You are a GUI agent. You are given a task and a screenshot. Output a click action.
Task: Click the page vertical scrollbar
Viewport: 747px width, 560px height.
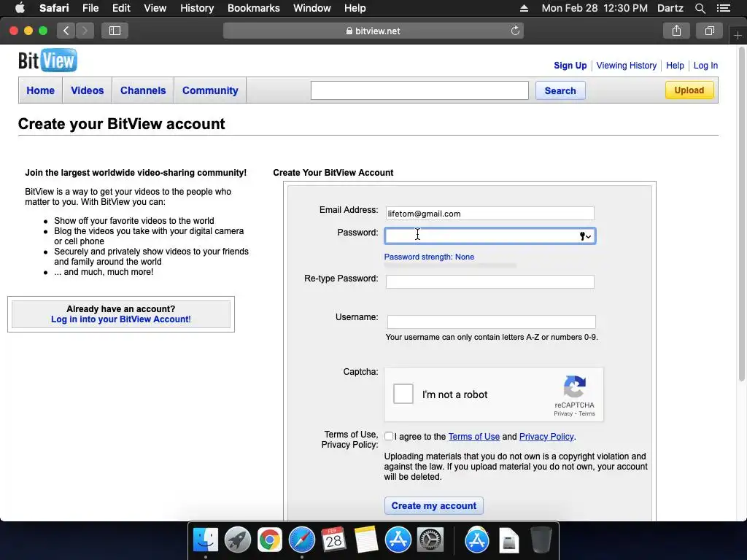pos(742,214)
